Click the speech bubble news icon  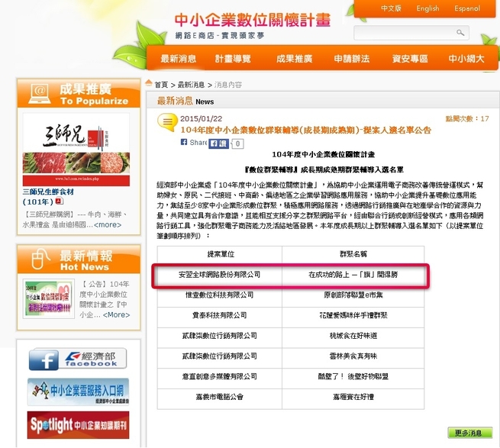166,122
